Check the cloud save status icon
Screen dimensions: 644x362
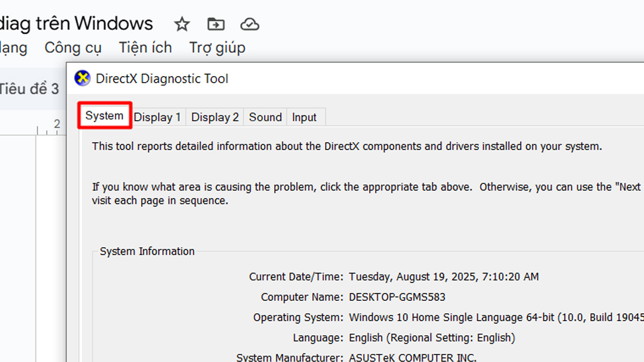coord(250,24)
